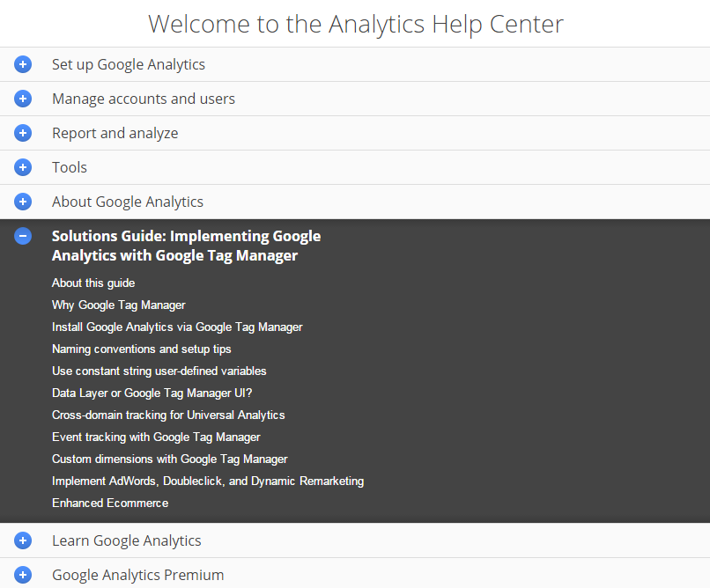This screenshot has height=588, width=710.
Task: Open Naming conventions and setup tips
Action: 142,349
